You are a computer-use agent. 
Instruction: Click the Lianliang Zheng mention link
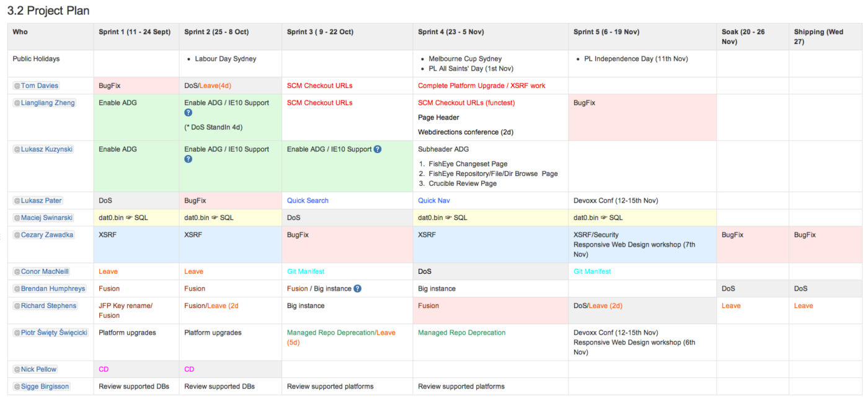(x=44, y=102)
